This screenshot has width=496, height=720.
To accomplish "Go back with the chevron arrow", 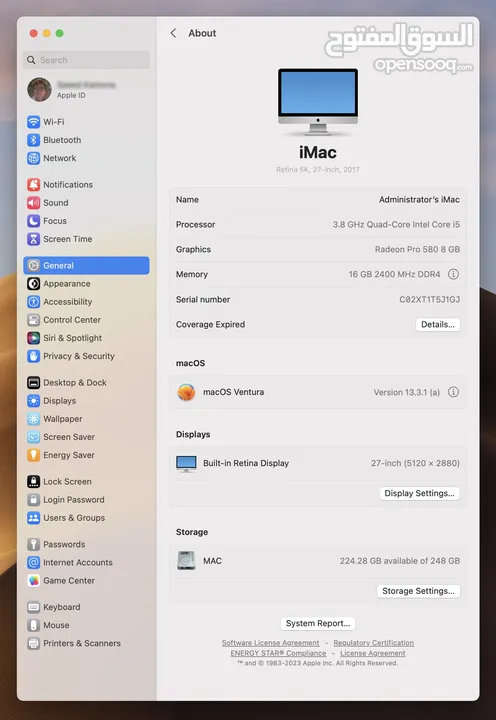I will click(x=173, y=33).
